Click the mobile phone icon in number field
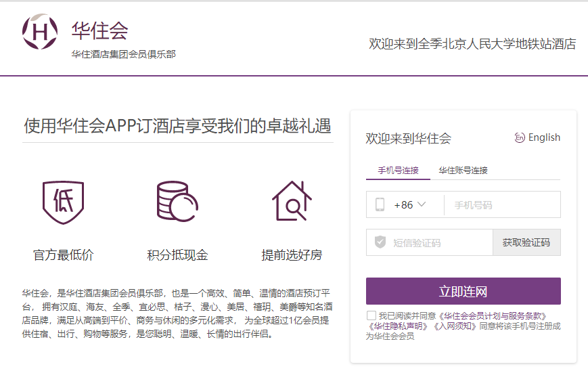588x373 pixels. 380,204
